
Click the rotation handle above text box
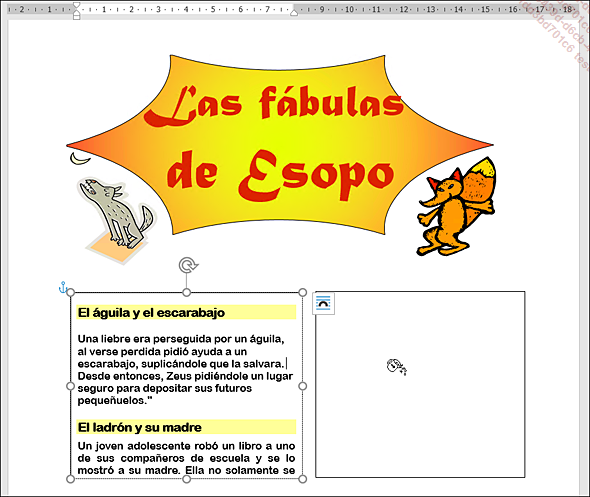tap(187, 265)
